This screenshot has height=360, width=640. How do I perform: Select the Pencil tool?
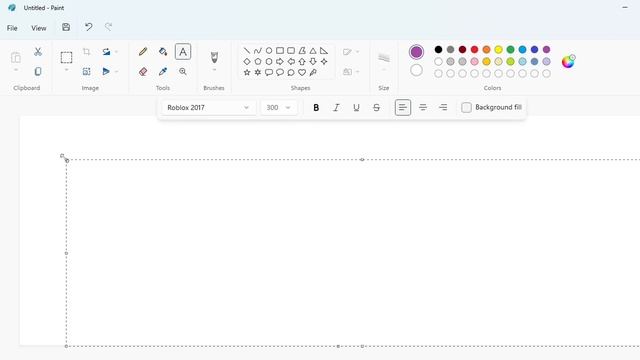click(143, 51)
